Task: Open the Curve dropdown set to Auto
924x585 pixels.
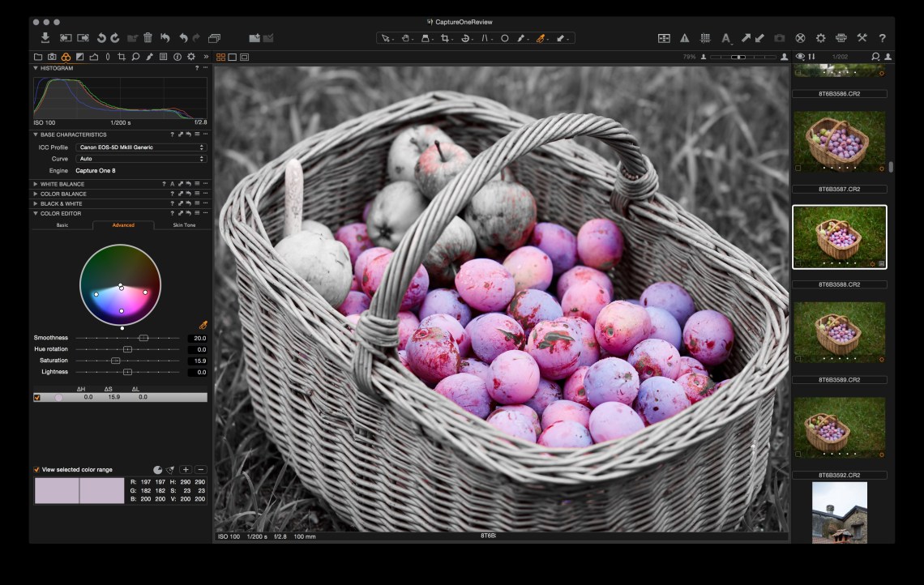Action: click(141, 159)
